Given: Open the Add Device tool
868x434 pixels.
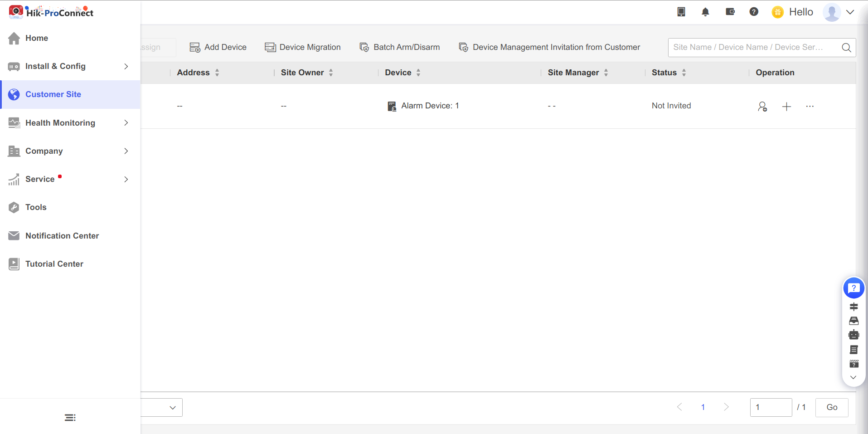Looking at the screenshot, I should click(218, 47).
